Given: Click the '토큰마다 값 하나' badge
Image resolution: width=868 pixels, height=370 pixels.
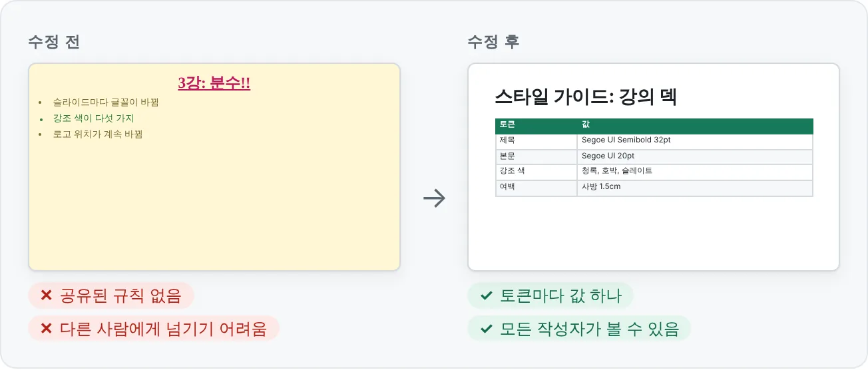Looking at the screenshot, I should 550,296.
